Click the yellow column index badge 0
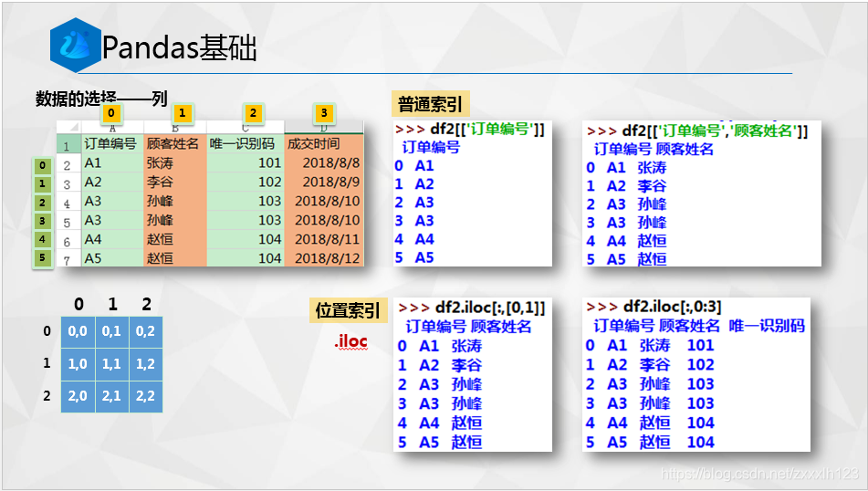This screenshot has height=491, width=868. click(111, 113)
